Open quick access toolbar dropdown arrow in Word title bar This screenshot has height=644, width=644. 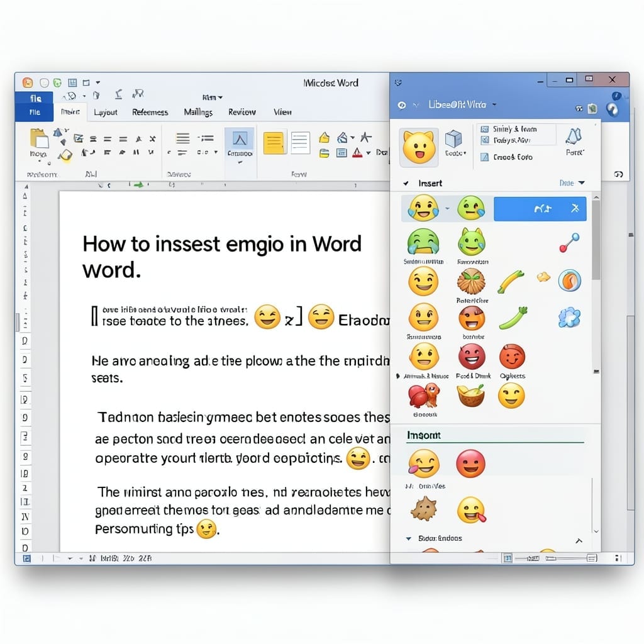[x=98, y=82]
